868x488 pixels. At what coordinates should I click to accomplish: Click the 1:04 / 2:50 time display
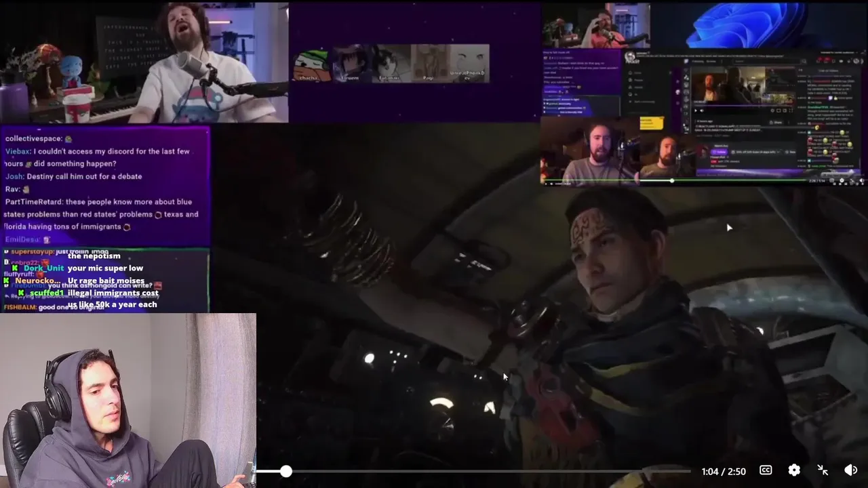coord(724,471)
